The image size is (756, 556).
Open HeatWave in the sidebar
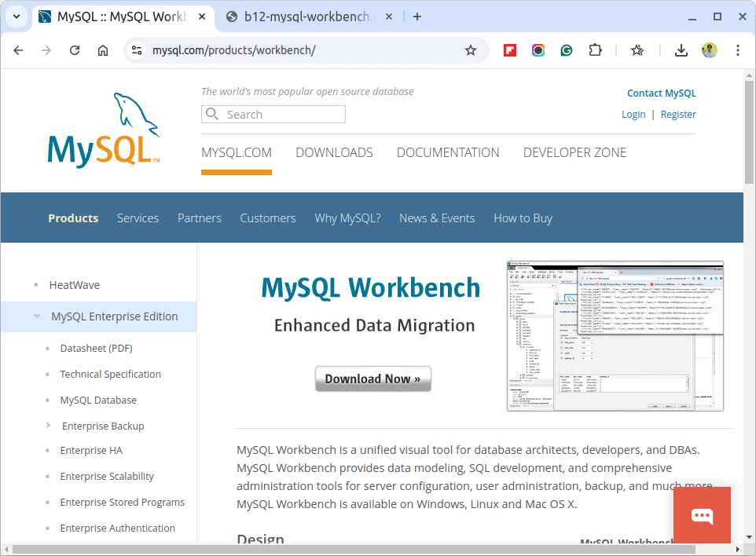tap(74, 285)
